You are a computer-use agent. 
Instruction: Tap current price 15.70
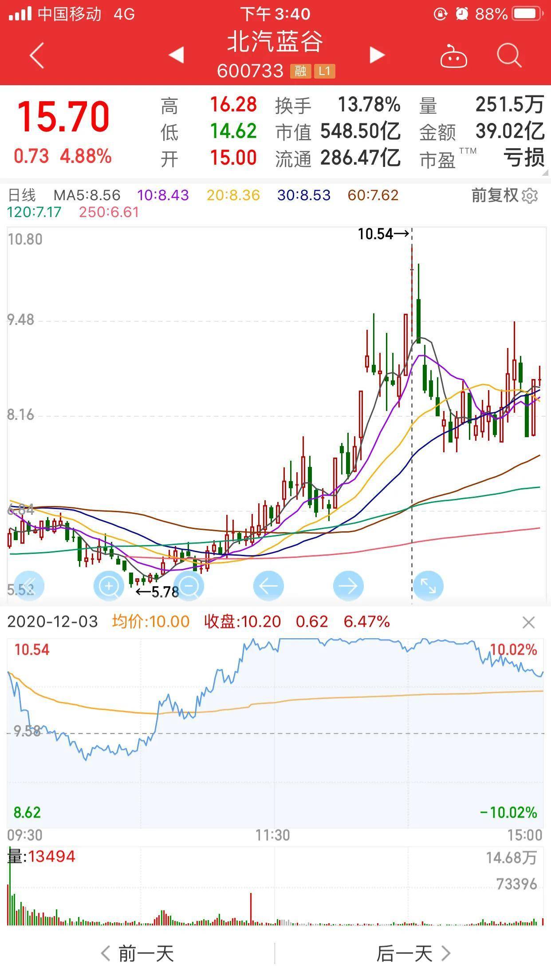[x=63, y=117]
